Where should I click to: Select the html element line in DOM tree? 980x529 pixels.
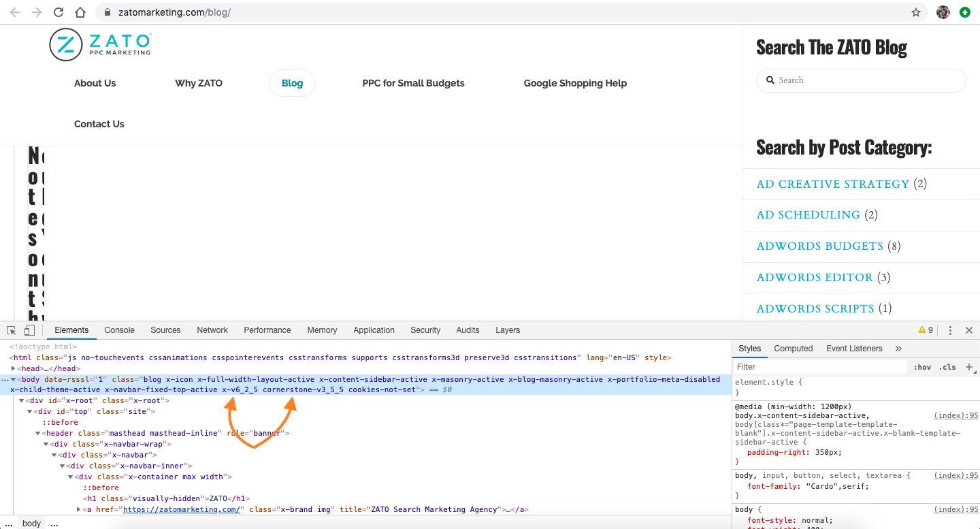click(340, 357)
